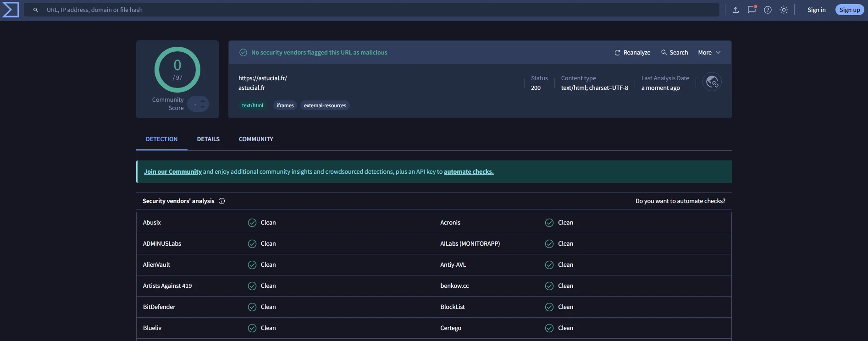Click the astucial.fr domain text

[252, 88]
